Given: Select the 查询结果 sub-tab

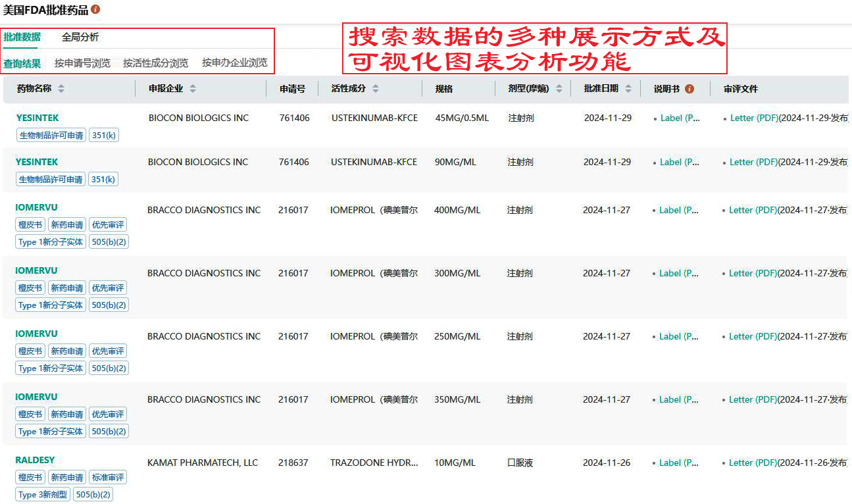Looking at the screenshot, I should 22,63.
